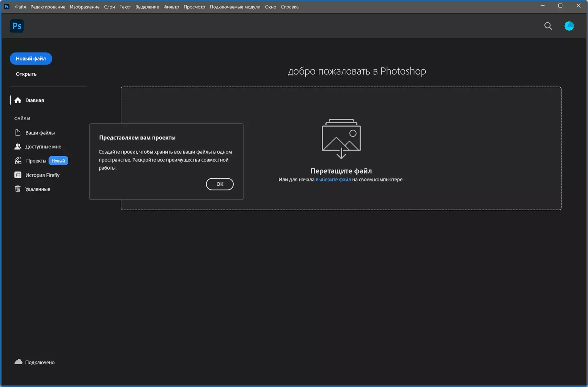This screenshot has width=588, height=387.
Task: Click the выберите файл link
Action: click(x=333, y=179)
